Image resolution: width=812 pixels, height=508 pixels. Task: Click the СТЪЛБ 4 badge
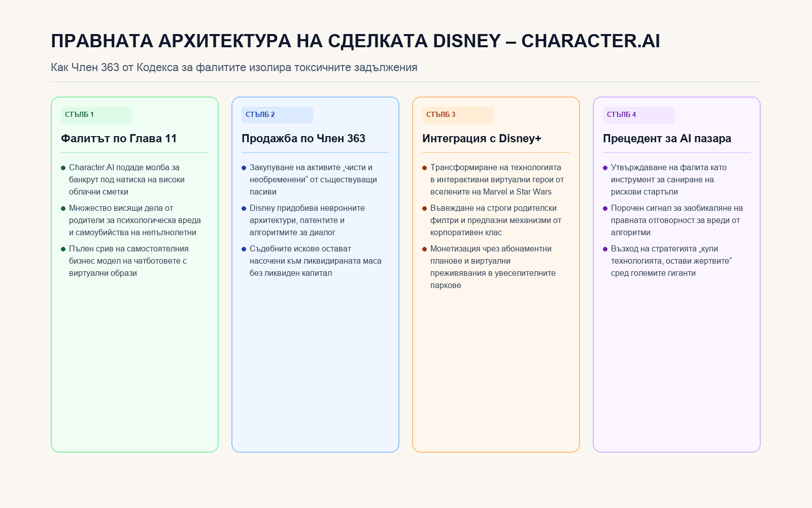[x=638, y=115]
